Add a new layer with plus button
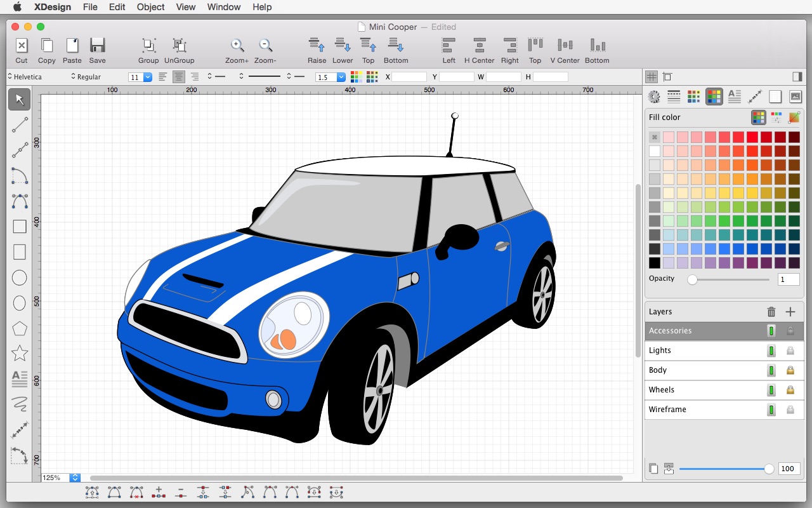Image resolution: width=812 pixels, height=508 pixels. coord(790,312)
